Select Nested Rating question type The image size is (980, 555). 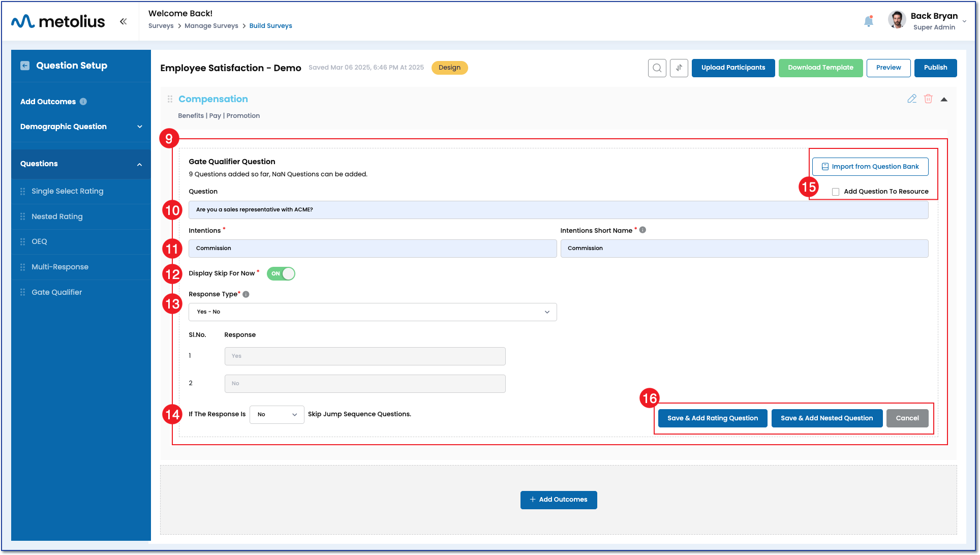(x=57, y=217)
